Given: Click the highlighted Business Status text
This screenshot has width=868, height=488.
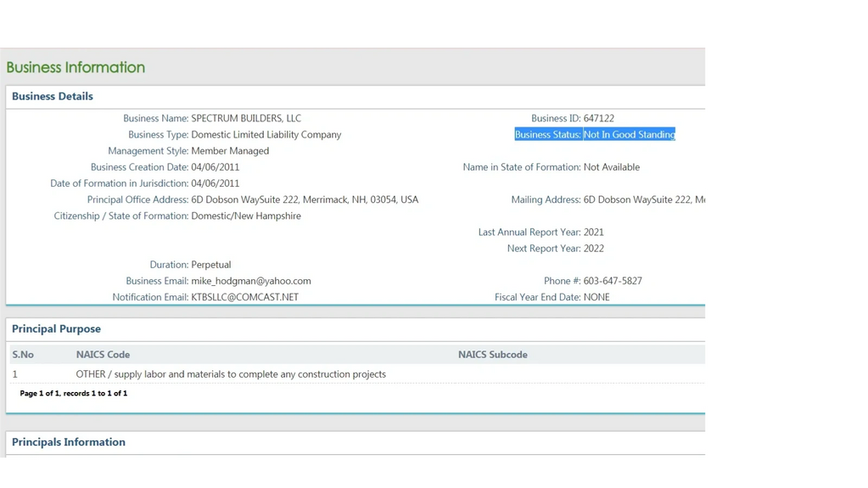Looking at the screenshot, I should click(x=595, y=134).
